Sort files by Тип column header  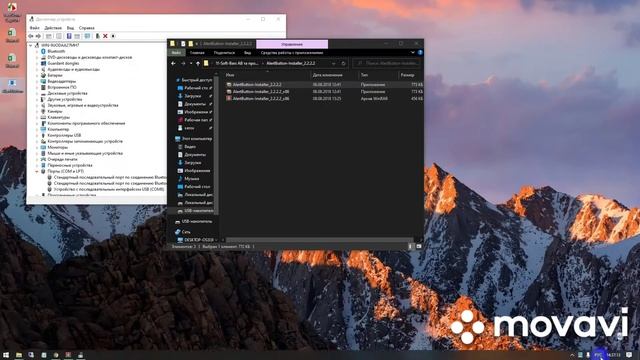pos(364,75)
